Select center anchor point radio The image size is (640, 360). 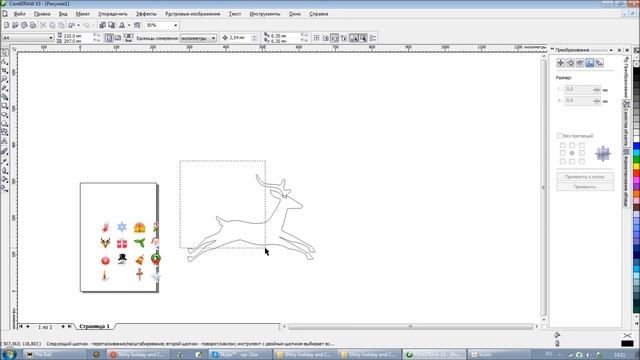click(x=572, y=153)
